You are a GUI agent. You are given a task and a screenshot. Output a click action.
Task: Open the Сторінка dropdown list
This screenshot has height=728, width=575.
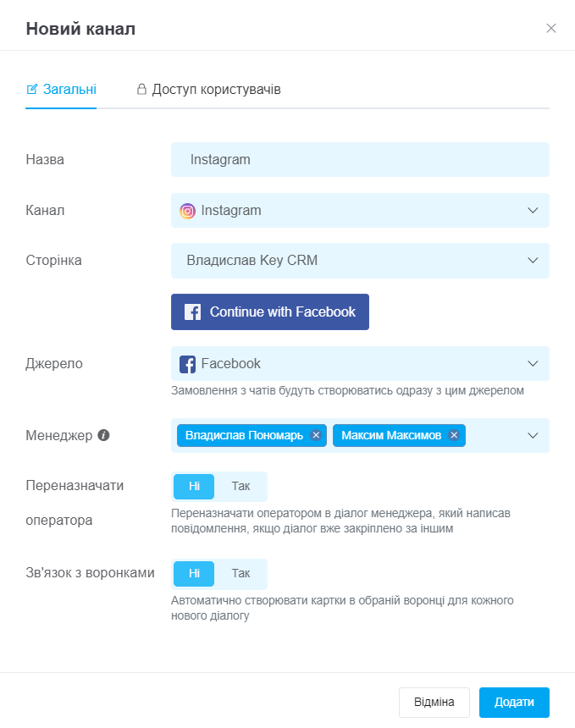pos(360,261)
